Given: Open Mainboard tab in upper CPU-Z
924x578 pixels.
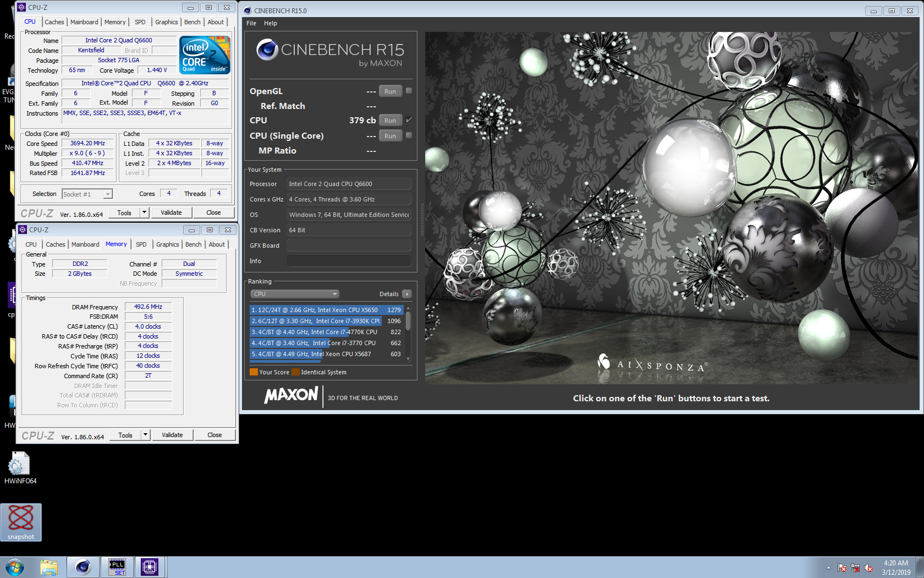Looking at the screenshot, I should [84, 22].
